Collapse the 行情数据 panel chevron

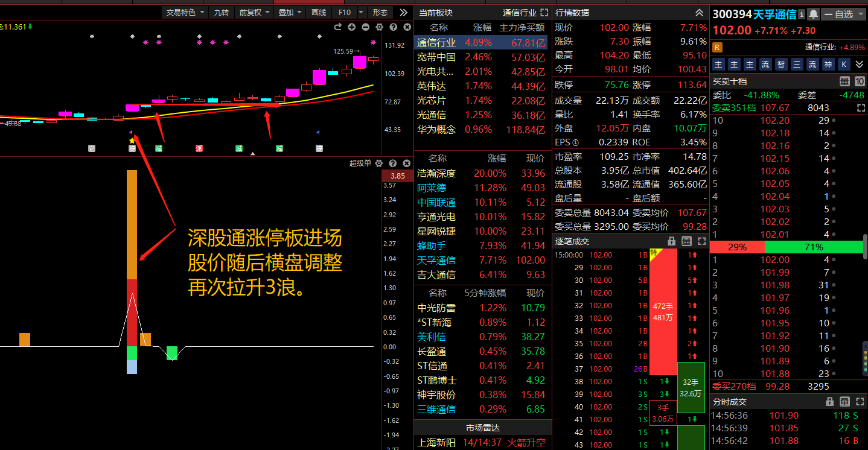coord(700,12)
